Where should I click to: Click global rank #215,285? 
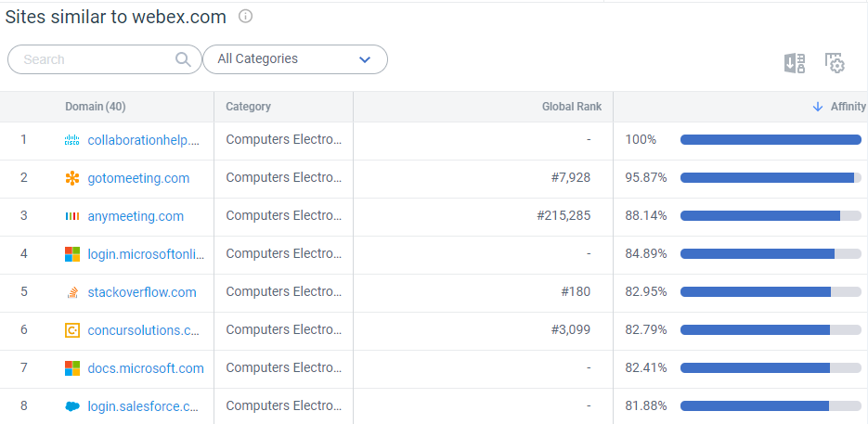click(x=564, y=216)
